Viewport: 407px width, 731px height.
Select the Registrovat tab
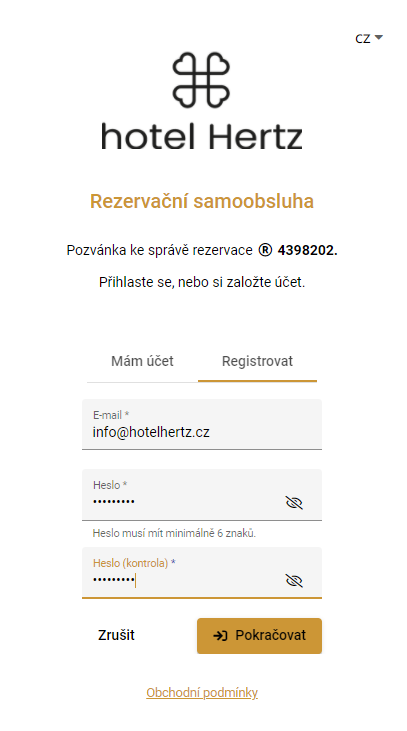[x=257, y=361]
